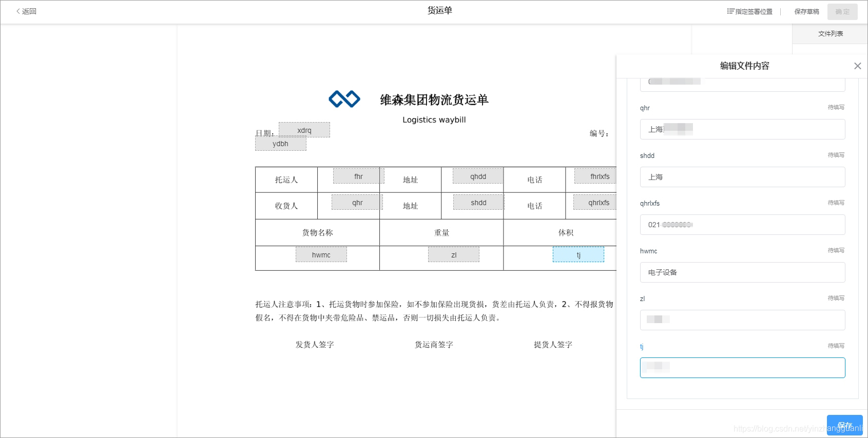This screenshot has height=438, width=868.
Task: Click the 维森集团物流货运单 title text
Action: click(434, 99)
